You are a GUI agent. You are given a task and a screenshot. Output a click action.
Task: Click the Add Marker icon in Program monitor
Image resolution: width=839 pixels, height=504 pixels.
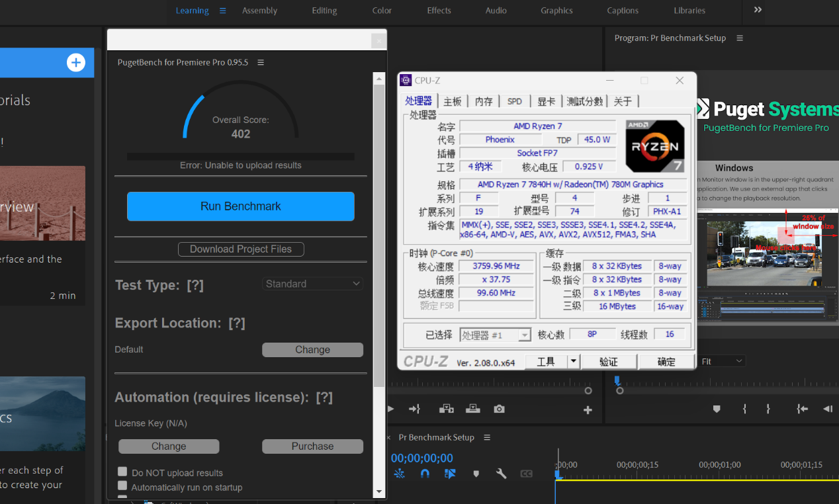(716, 409)
